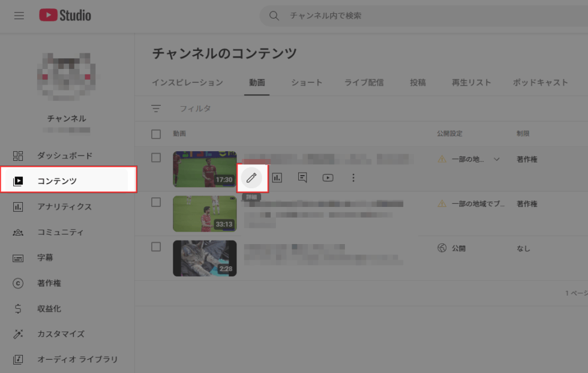Viewport: 588px width, 373px height.
Task: Check the 17:30 video checkbox
Action: (x=156, y=158)
